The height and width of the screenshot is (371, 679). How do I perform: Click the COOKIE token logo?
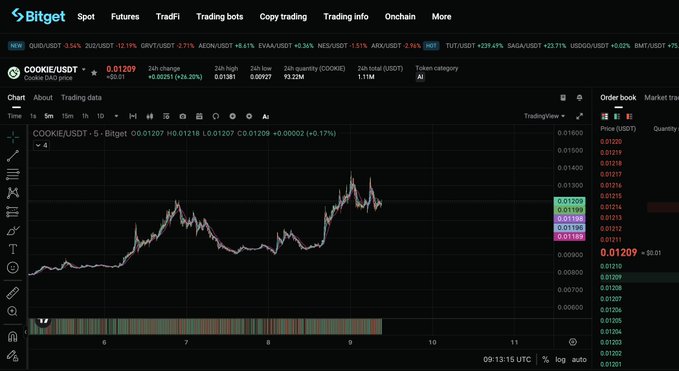[x=14, y=73]
